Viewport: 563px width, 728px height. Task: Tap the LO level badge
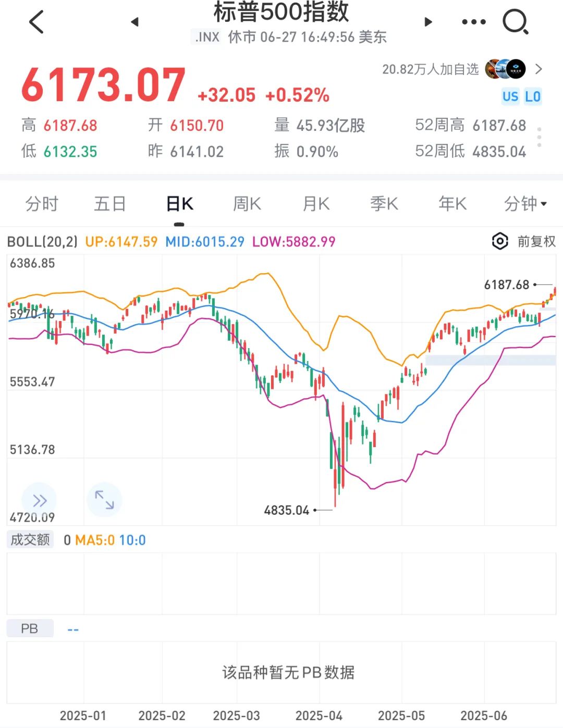click(x=533, y=96)
